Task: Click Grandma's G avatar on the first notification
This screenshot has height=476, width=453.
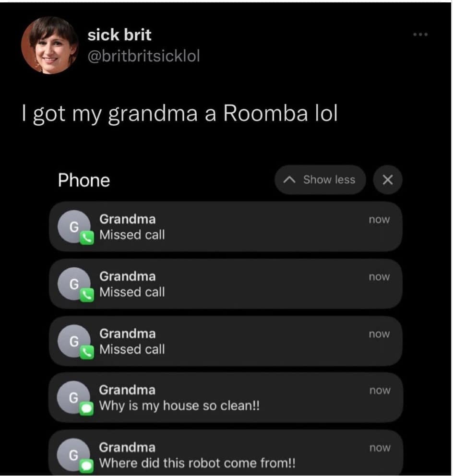Action: pyautogui.click(x=74, y=227)
